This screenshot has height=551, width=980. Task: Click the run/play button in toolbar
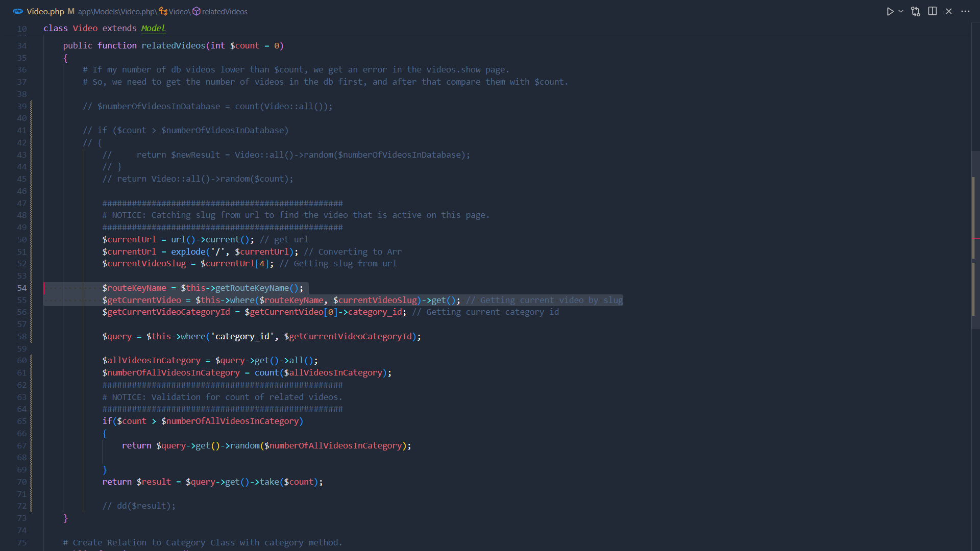889,11
